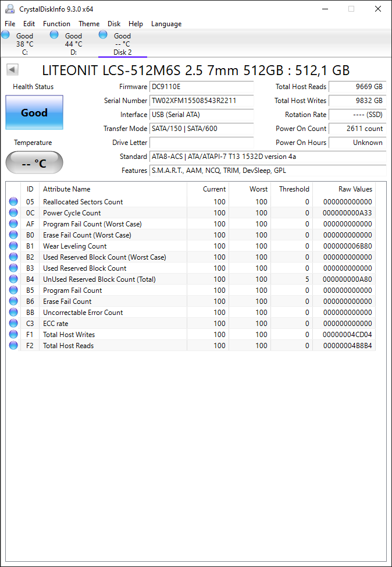Click status orb for Used Reserved Block Count (Worst Case)
This screenshot has width=392, height=567.
pyautogui.click(x=13, y=257)
